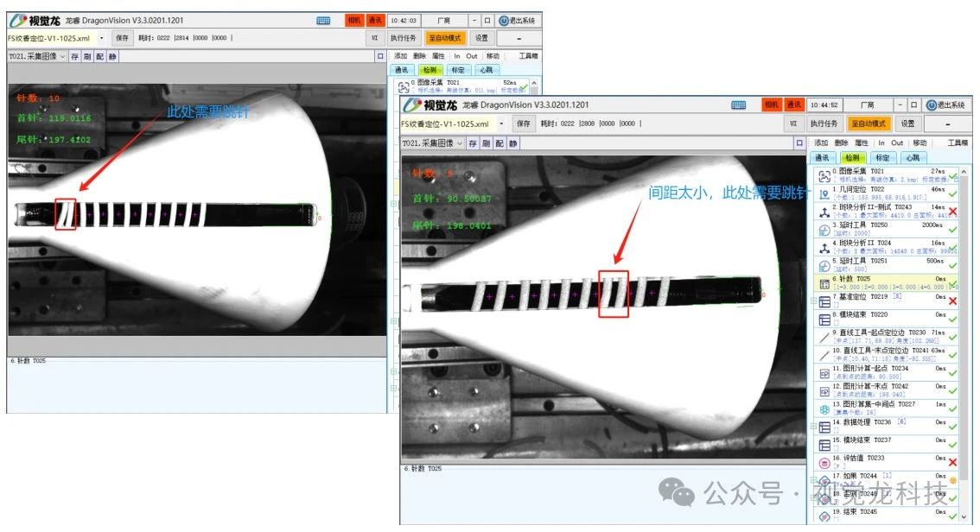Image resolution: width=980 pixels, height=532 pixels.
Task: Maximize image view square icon in front window
Action: [x=799, y=143]
